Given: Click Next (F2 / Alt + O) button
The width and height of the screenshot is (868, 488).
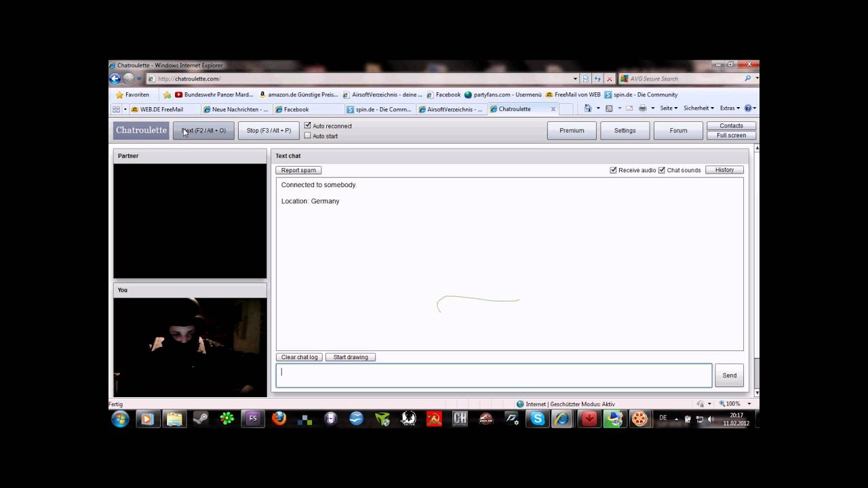Looking at the screenshot, I should coord(203,130).
